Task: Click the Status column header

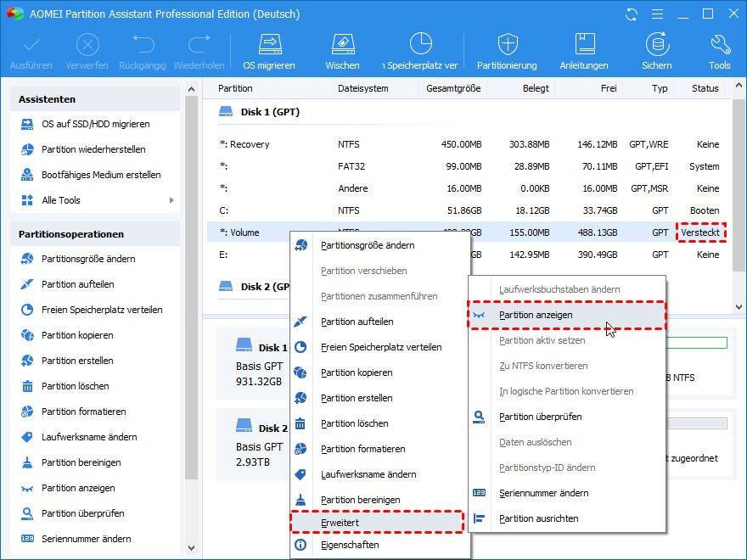Action: [705, 88]
